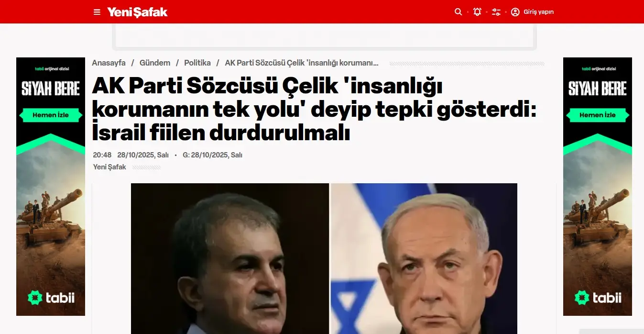Click the truncated article title breadcrumb
644x334 pixels.
coord(302,63)
